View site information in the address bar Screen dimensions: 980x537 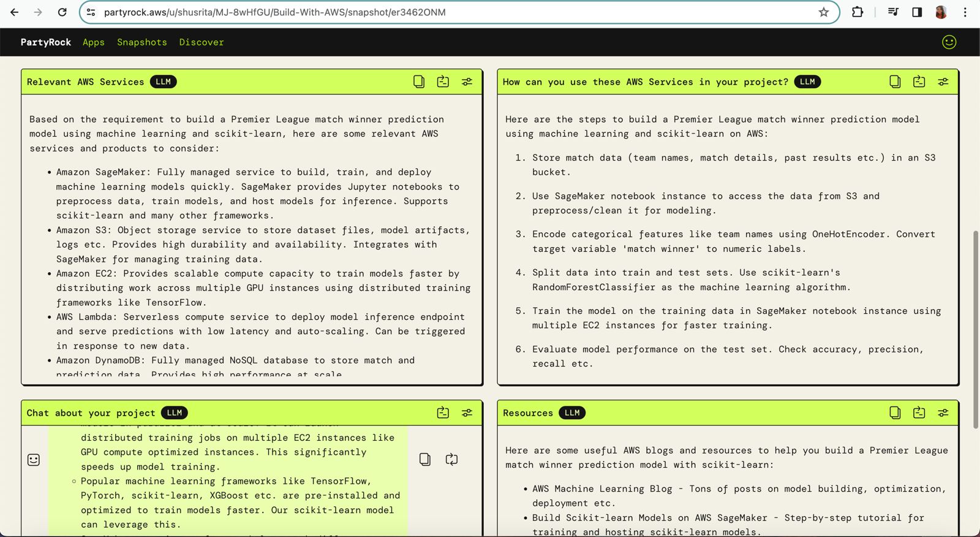(91, 12)
